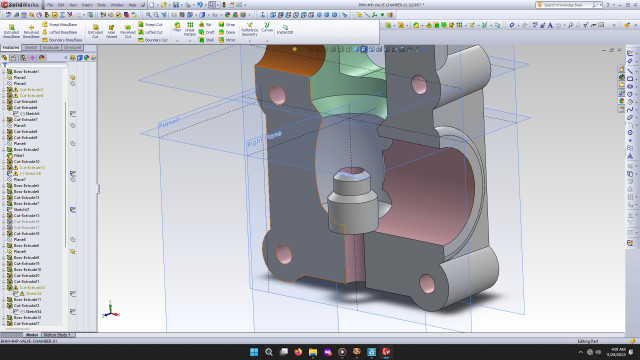Click the New document icon
The height and width of the screenshot is (360, 640).
click(x=151, y=5)
